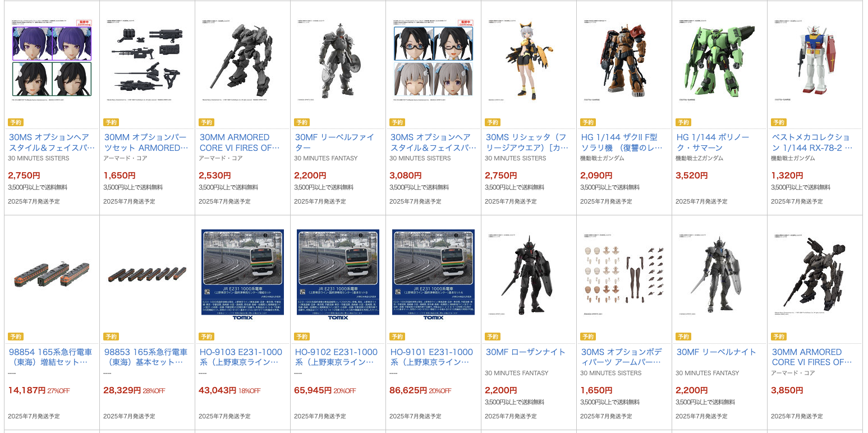This screenshot has width=868, height=433.
Task: Click the 86,625円 price of HO-9101
Action: (x=408, y=390)
